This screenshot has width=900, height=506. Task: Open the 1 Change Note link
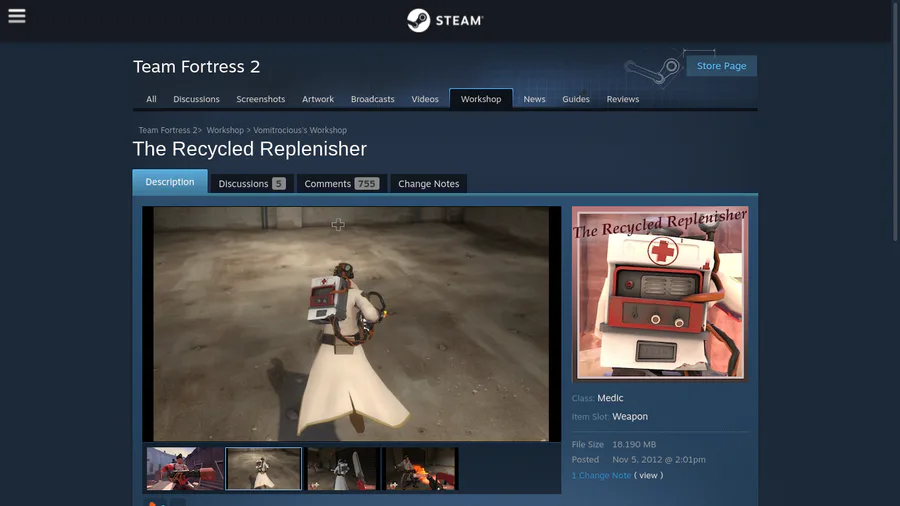point(601,475)
